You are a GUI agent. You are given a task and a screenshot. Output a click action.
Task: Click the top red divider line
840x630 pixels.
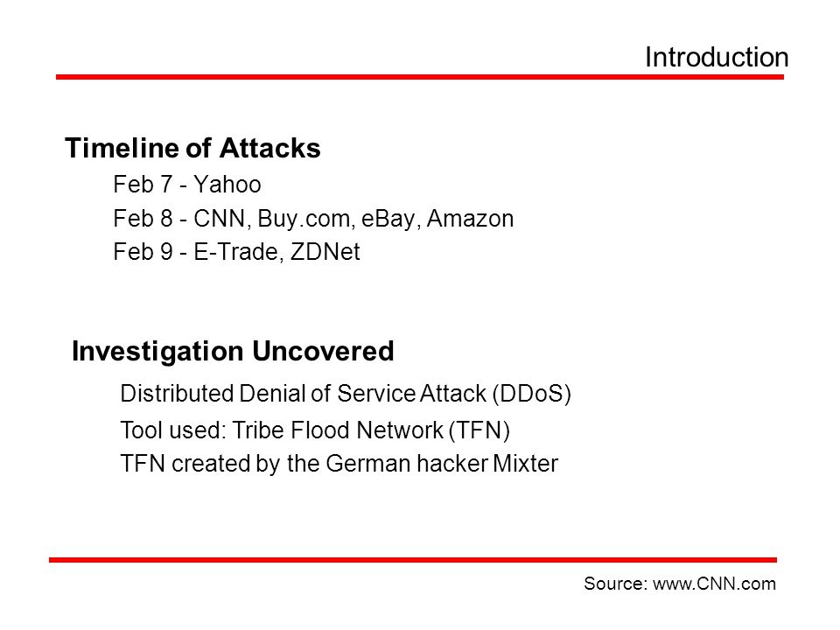click(x=420, y=77)
